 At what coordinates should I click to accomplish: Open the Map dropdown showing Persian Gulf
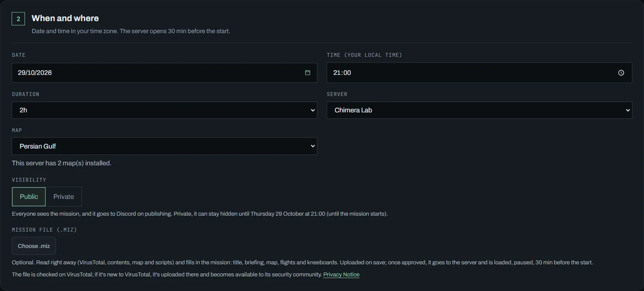(x=164, y=146)
